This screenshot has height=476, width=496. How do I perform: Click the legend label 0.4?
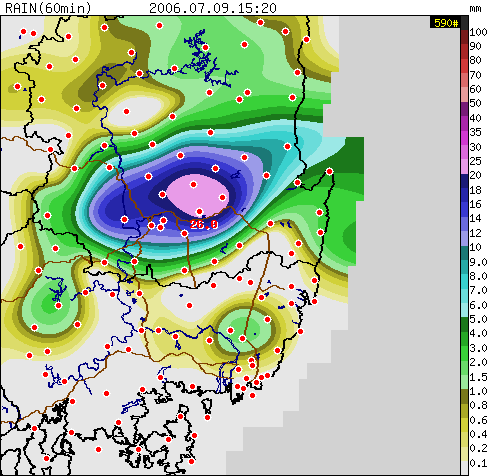(478, 434)
